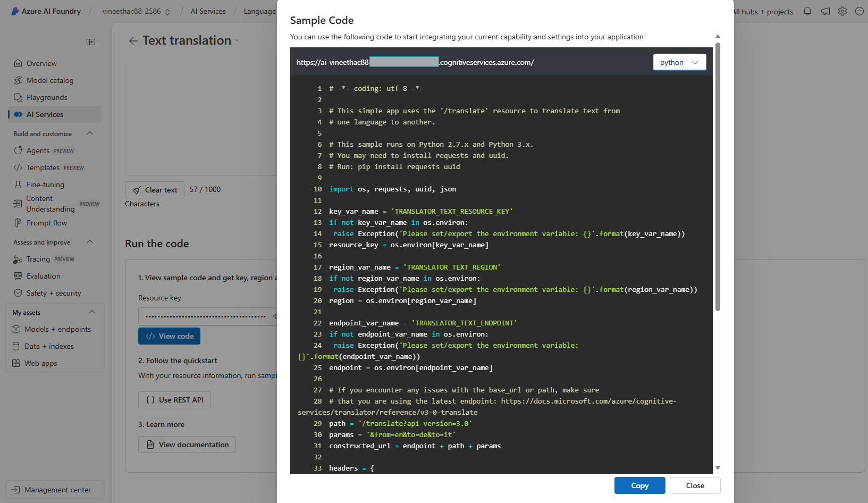This screenshot has width=868, height=503.
Task: Click the Clear text button
Action: [x=155, y=190]
